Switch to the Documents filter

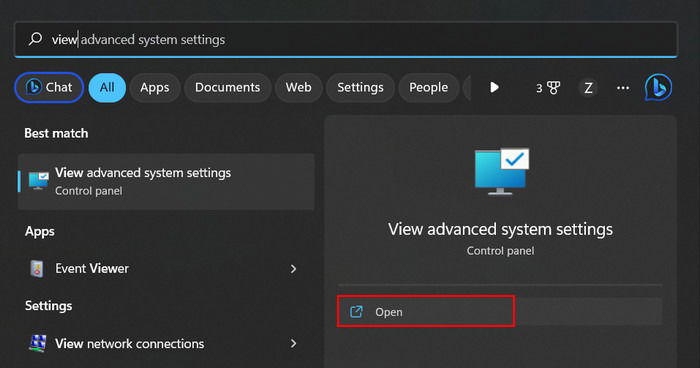pyautogui.click(x=228, y=88)
